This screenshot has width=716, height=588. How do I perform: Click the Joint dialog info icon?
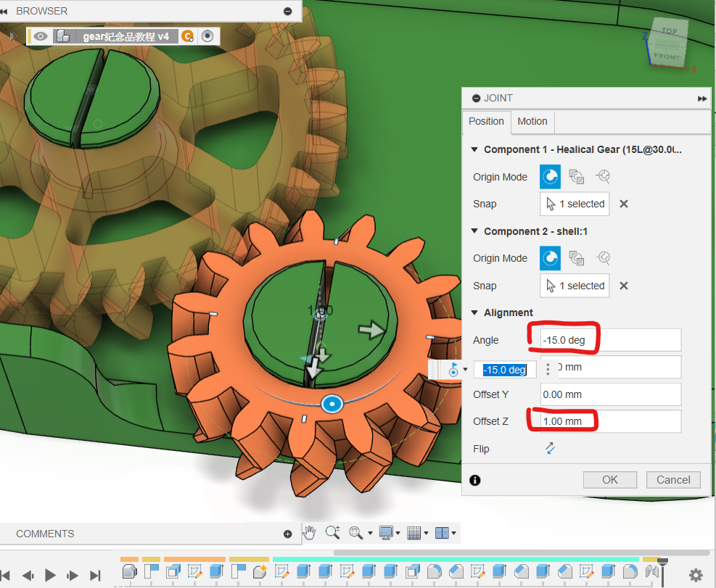click(475, 480)
